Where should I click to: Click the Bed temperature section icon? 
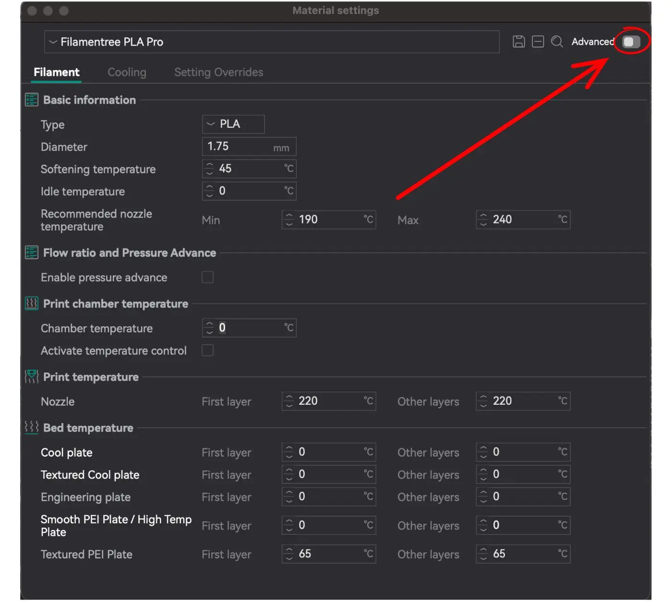pos(32,427)
